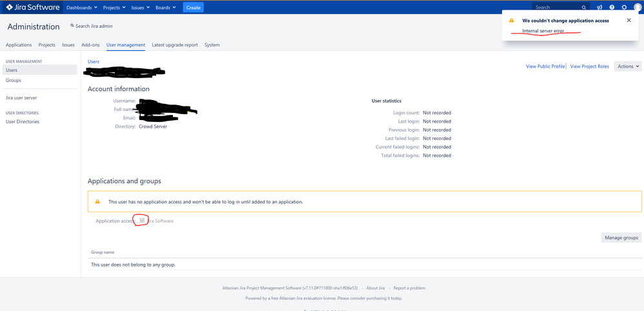Open View Project Roles link
644x311 pixels.
[589, 66]
